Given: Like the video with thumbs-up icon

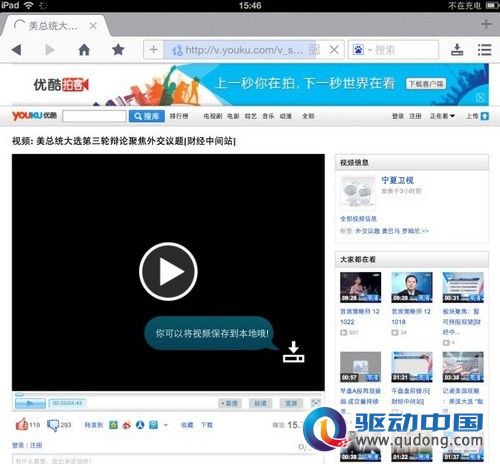Looking at the screenshot, I should tap(22, 424).
